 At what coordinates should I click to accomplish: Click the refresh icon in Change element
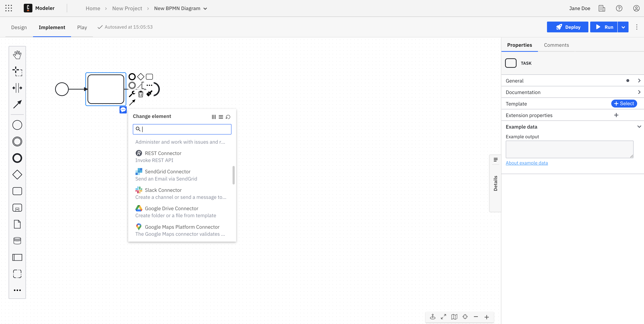pyautogui.click(x=228, y=117)
